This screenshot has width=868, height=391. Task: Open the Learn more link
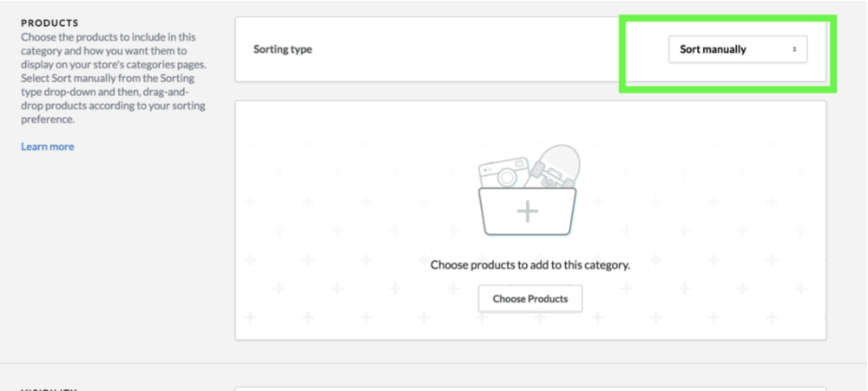(48, 147)
